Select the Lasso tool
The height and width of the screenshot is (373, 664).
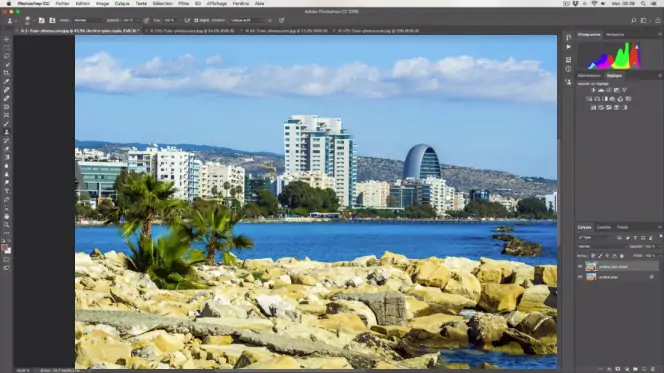pyautogui.click(x=6, y=56)
